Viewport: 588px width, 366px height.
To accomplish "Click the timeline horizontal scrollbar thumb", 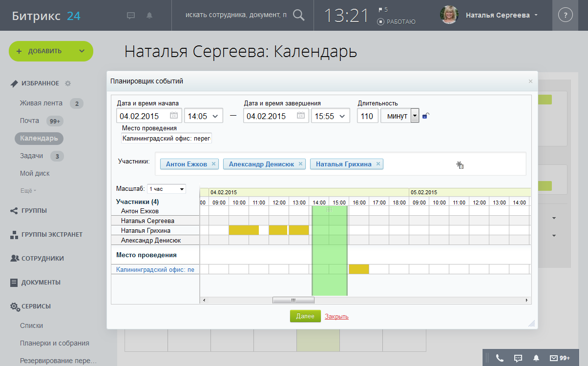I will [x=293, y=300].
